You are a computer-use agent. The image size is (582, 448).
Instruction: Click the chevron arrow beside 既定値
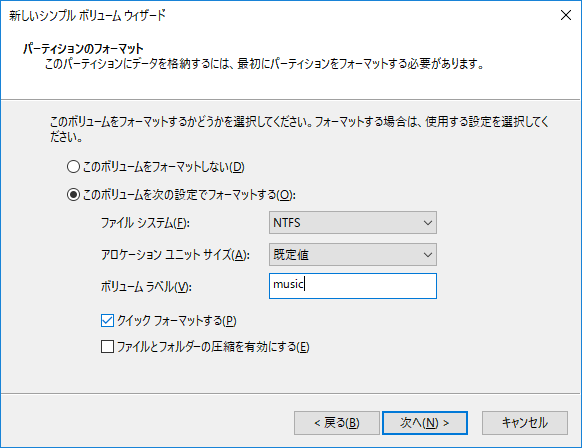point(428,255)
